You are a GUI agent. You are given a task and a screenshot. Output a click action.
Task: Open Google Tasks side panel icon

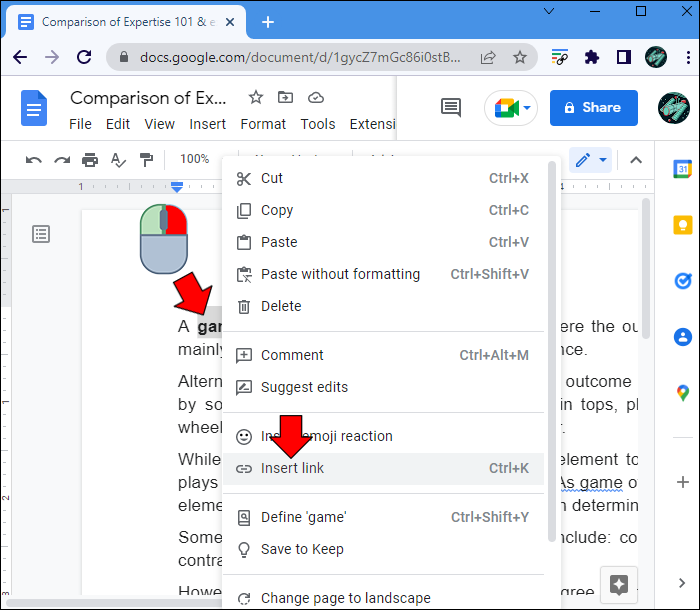(683, 281)
